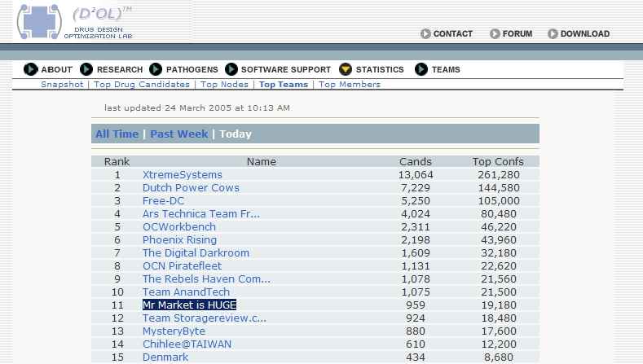Select the All Time tab

click(x=117, y=134)
